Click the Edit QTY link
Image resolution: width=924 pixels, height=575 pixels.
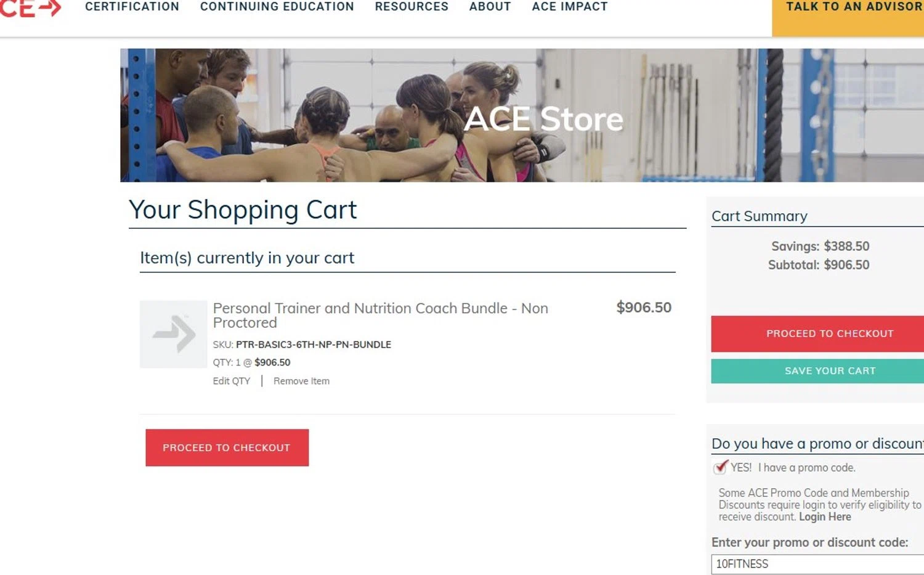pyautogui.click(x=232, y=381)
